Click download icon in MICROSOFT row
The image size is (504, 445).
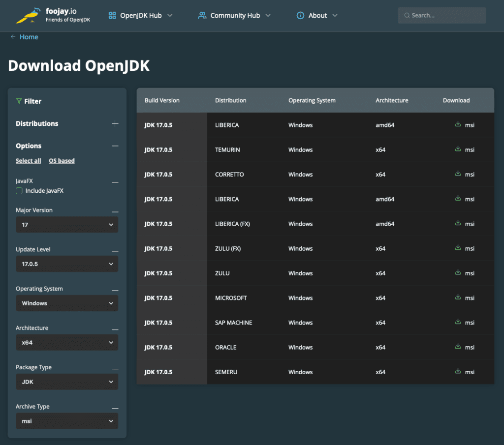458,297
